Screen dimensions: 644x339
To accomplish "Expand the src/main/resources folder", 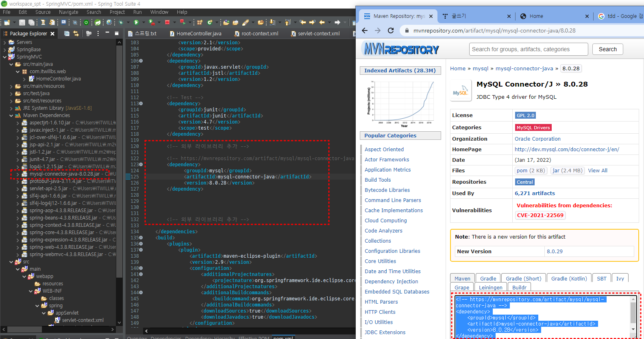I will (11, 86).
